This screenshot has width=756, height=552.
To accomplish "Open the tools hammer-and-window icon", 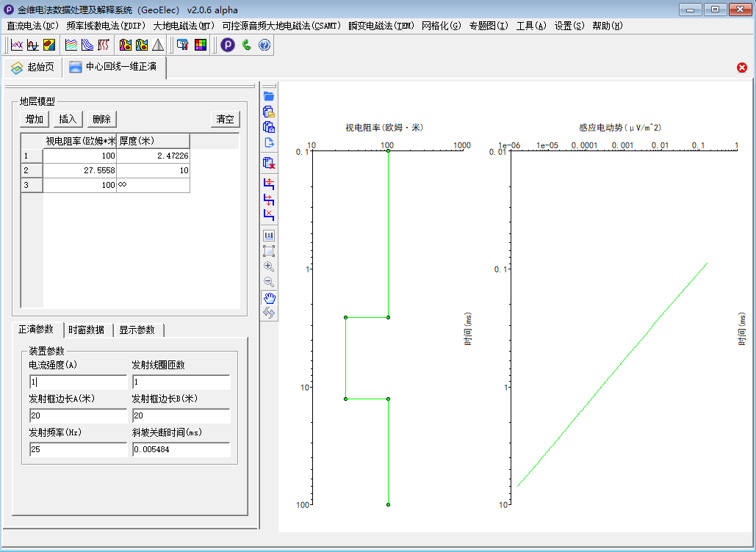I will click(183, 46).
